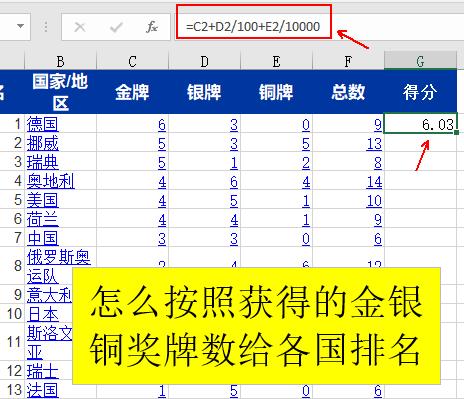Click 美国's silver count 5
The image size is (464, 399).
pos(234,201)
